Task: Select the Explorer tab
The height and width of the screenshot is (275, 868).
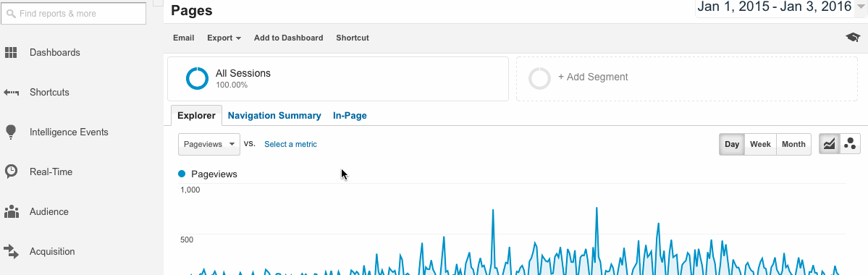Action: 196,116
